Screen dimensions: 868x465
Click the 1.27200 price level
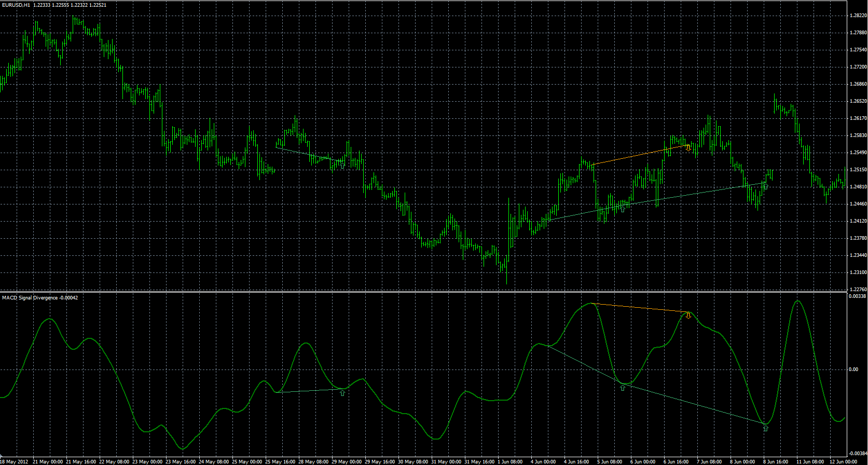pyautogui.click(x=858, y=67)
